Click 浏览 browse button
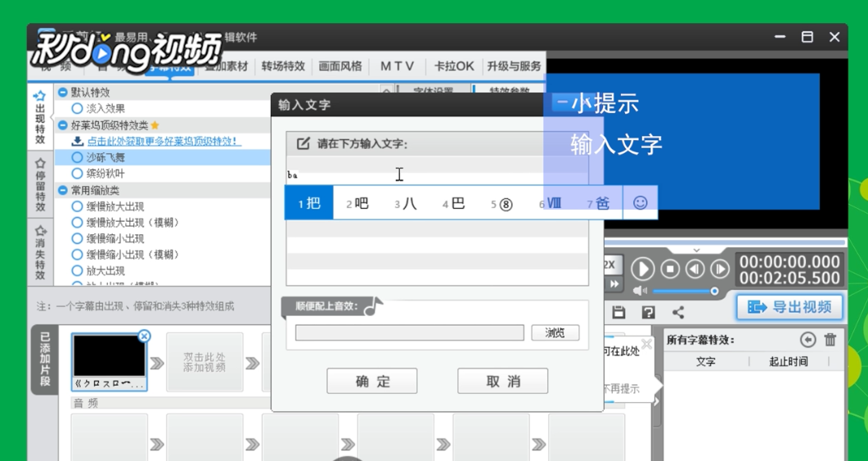This screenshot has height=461, width=868. tap(555, 332)
